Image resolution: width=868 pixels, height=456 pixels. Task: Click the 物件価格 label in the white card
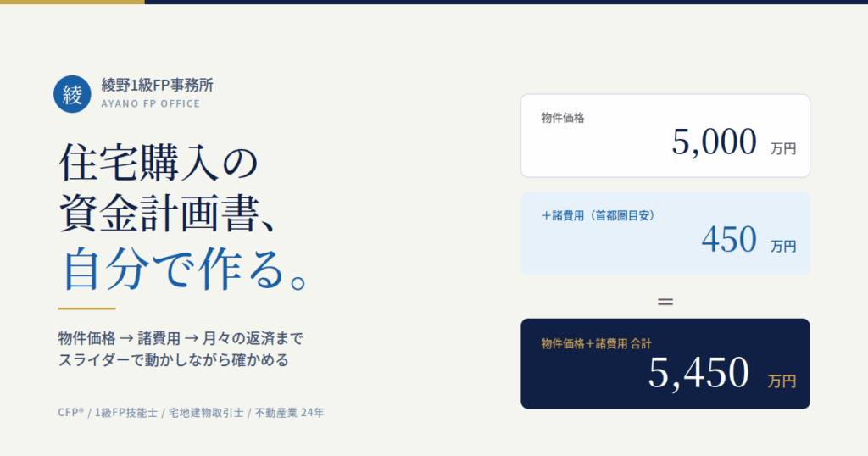coord(563,118)
